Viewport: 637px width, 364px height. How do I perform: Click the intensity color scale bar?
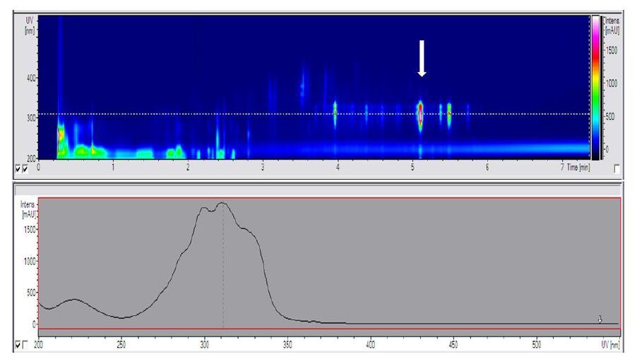coord(595,85)
